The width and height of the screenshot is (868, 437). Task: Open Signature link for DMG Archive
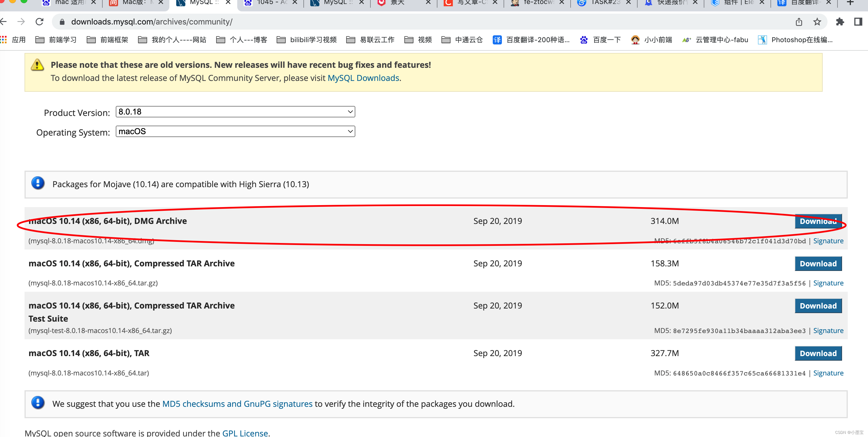[x=828, y=241]
